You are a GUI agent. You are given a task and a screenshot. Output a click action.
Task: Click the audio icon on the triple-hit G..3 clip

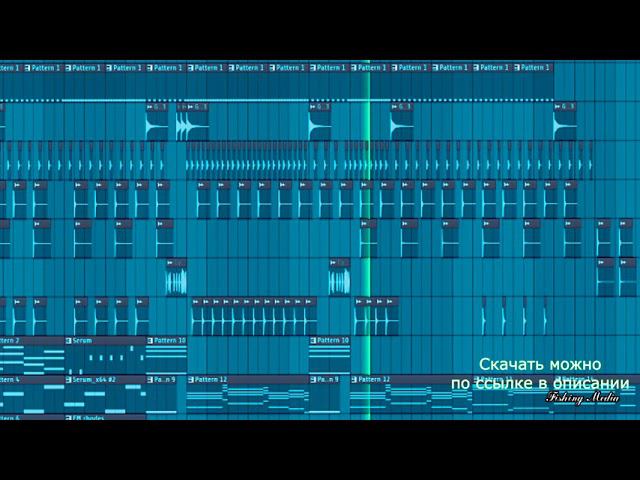pyautogui.click(x=190, y=107)
